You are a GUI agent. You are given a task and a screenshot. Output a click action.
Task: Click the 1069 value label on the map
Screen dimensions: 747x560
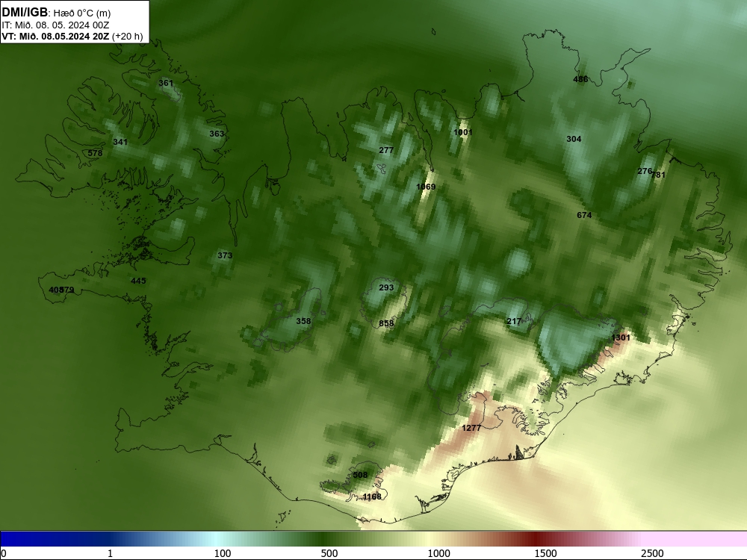click(x=426, y=187)
